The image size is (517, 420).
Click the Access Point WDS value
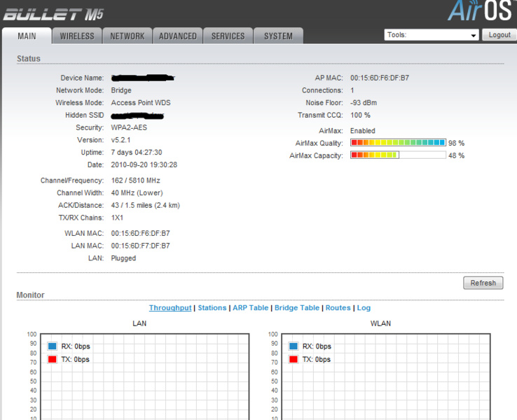(x=141, y=103)
